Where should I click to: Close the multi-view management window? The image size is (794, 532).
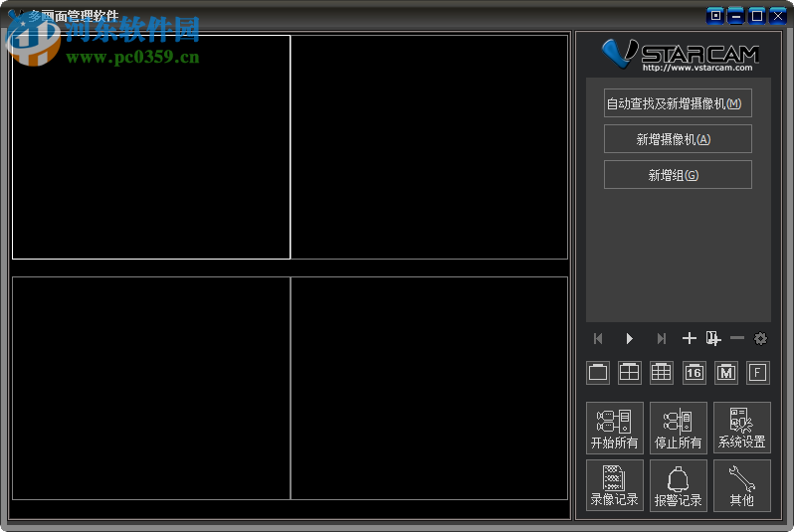778,16
